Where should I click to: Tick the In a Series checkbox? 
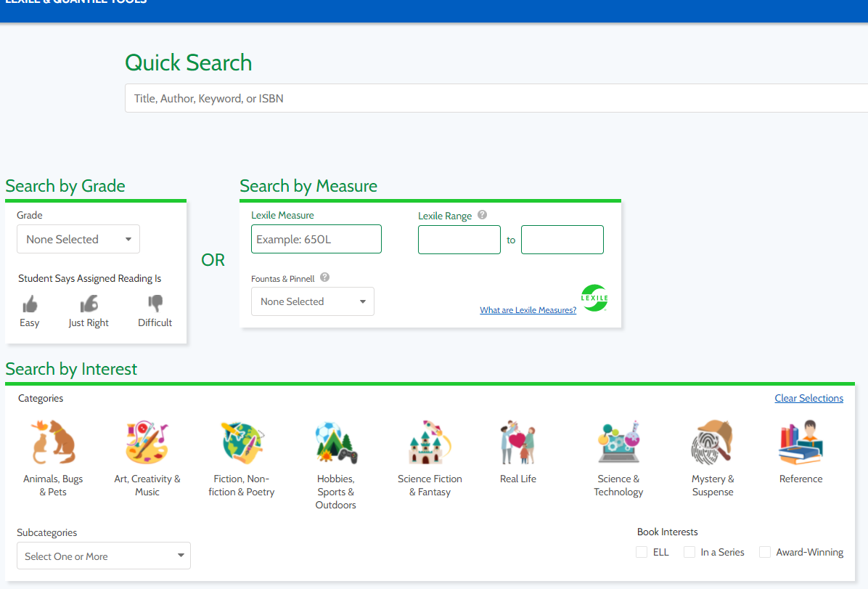click(689, 552)
